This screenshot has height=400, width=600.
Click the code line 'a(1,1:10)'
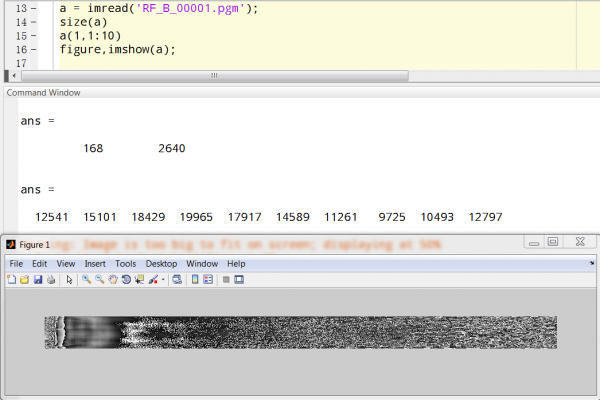point(90,36)
